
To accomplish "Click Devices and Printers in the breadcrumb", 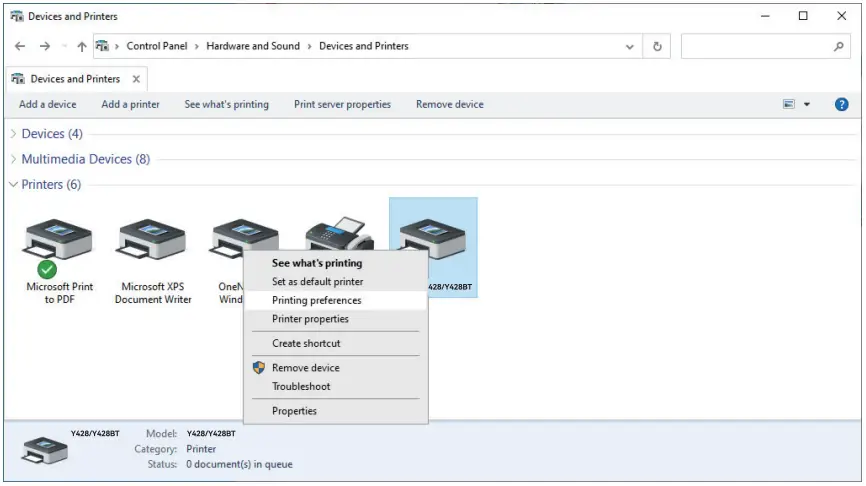I will pyautogui.click(x=364, y=46).
